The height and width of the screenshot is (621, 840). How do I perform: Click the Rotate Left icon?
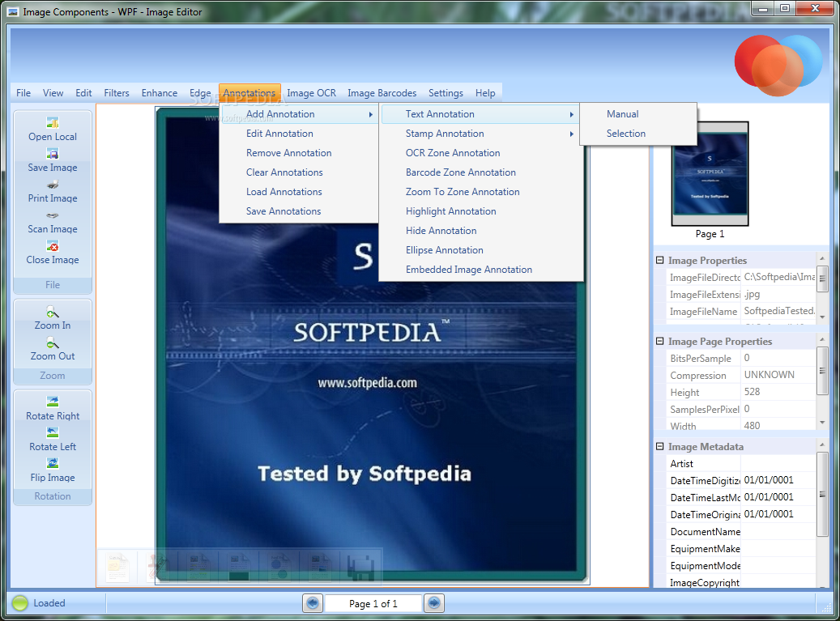point(53,432)
